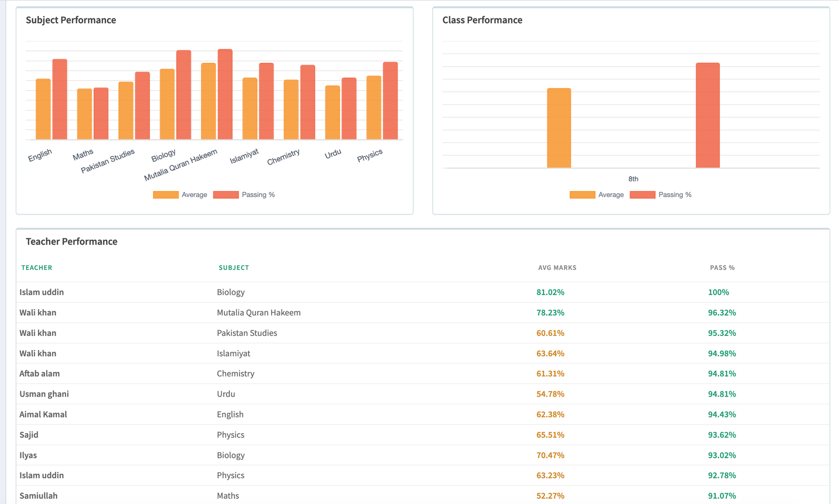The width and height of the screenshot is (839, 504).
Task: Click the orange Average swatch in Subject Performance legend
Action: coord(166,195)
